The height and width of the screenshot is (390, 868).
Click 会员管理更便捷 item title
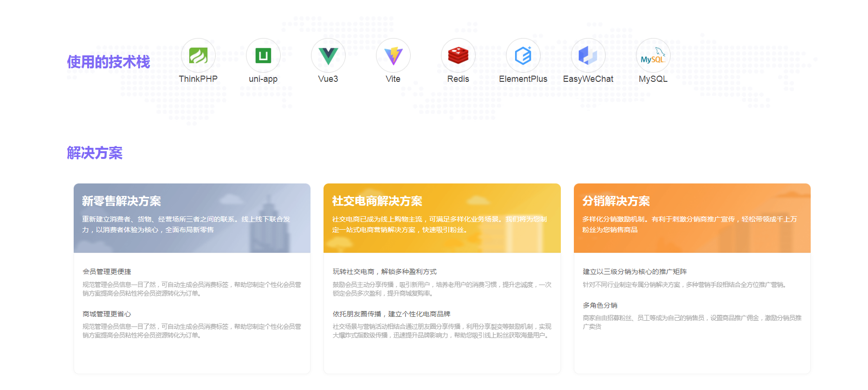tap(107, 272)
